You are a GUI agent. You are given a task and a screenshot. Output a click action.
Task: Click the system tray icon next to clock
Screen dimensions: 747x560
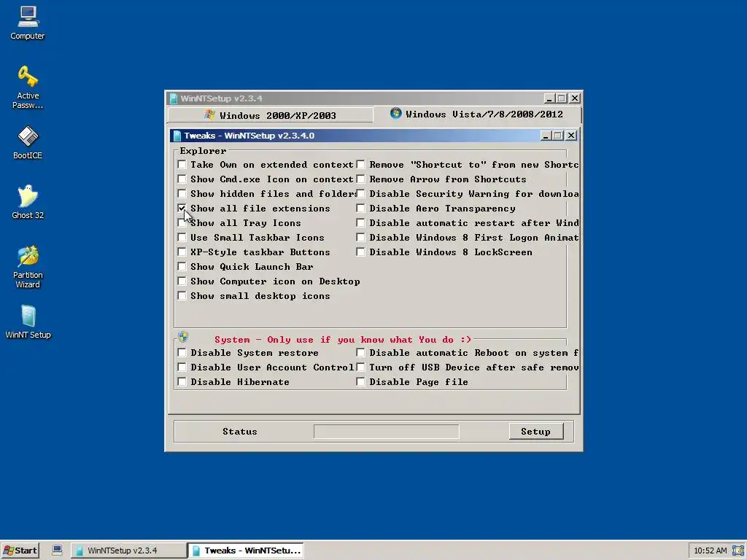pos(738,551)
